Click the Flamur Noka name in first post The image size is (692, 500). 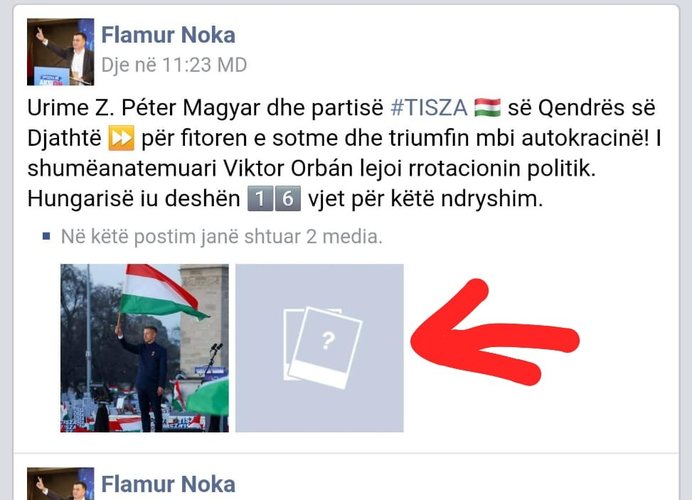coord(168,35)
